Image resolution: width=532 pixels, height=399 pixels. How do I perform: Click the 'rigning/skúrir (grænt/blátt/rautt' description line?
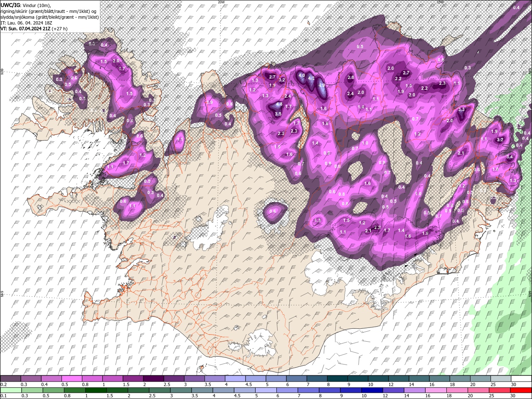click(x=49, y=11)
